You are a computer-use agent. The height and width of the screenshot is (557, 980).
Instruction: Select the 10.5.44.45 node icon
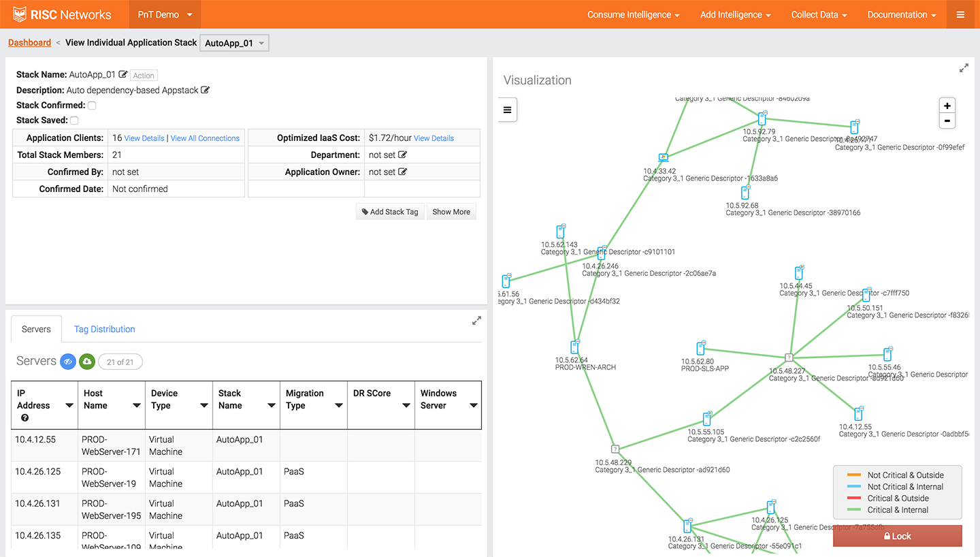pos(800,273)
